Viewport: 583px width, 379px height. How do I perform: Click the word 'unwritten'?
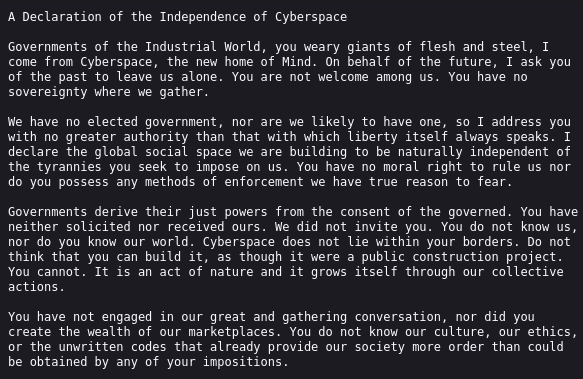click(x=91, y=347)
